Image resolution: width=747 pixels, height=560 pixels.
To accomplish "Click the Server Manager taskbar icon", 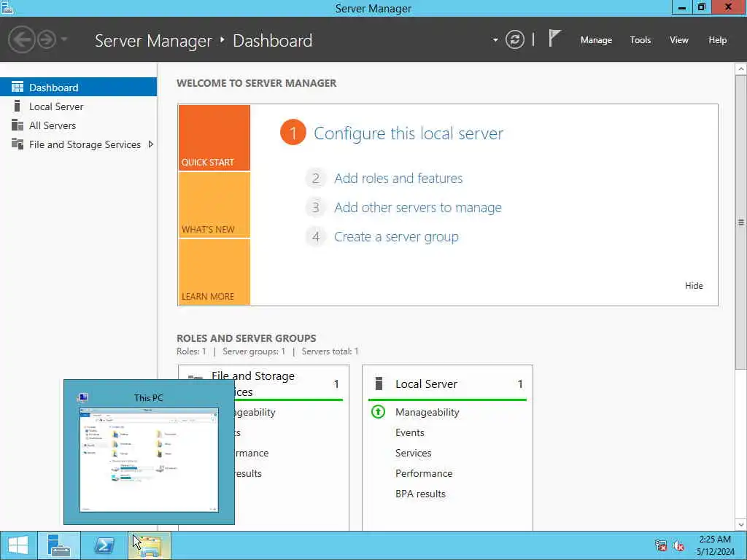I will pos(59,545).
